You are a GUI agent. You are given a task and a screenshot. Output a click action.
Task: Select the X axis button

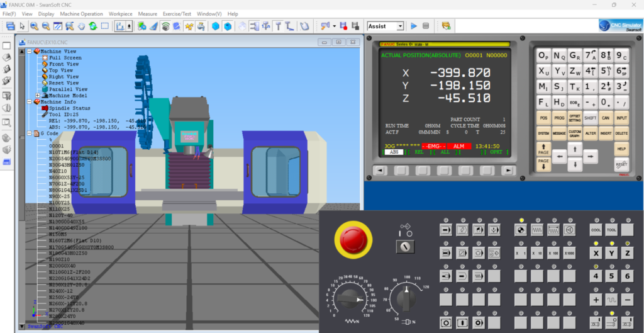pos(596,253)
